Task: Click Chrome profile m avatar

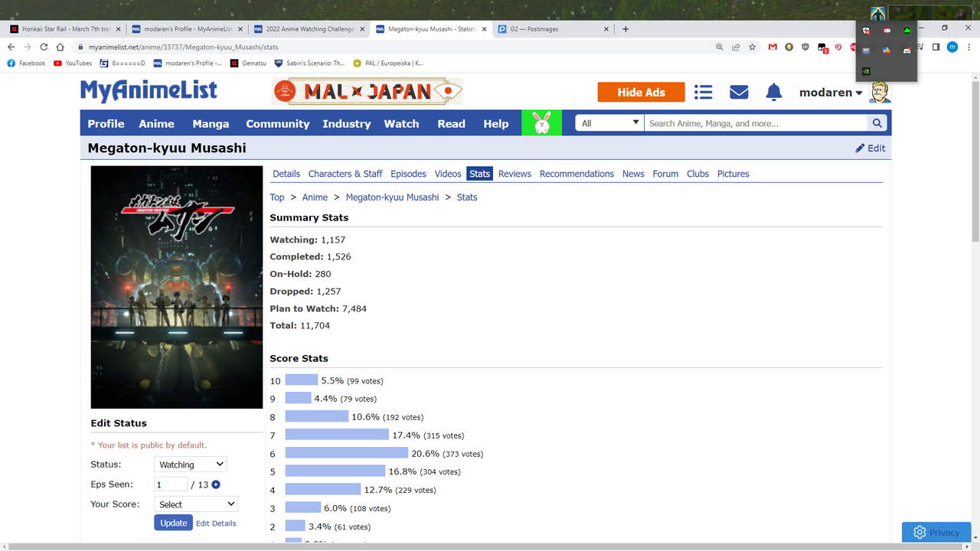Action: 952,47
